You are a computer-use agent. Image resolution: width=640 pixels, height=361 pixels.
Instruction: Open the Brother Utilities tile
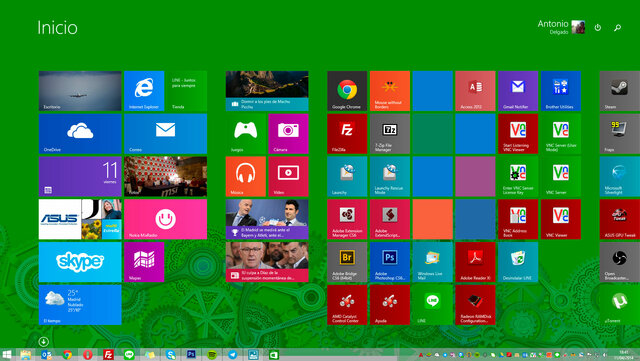click(x=560, y=91)
